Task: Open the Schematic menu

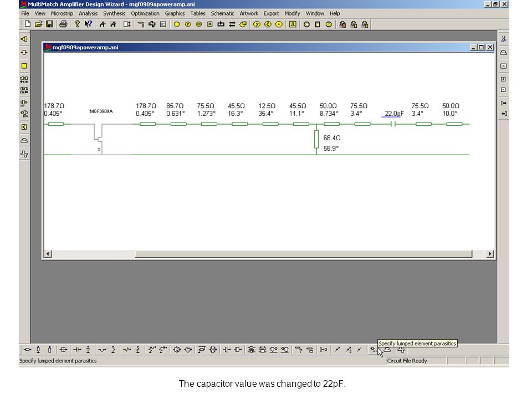Action: click(222, 13)
